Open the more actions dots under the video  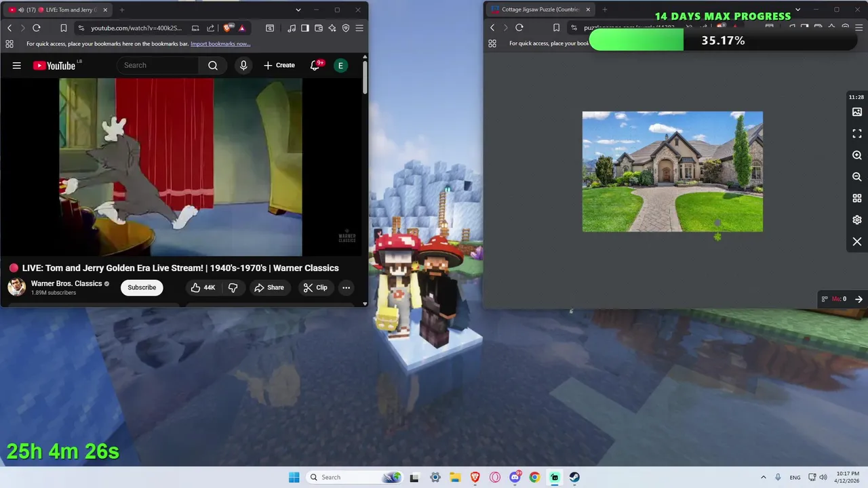(x=346, y=287)
